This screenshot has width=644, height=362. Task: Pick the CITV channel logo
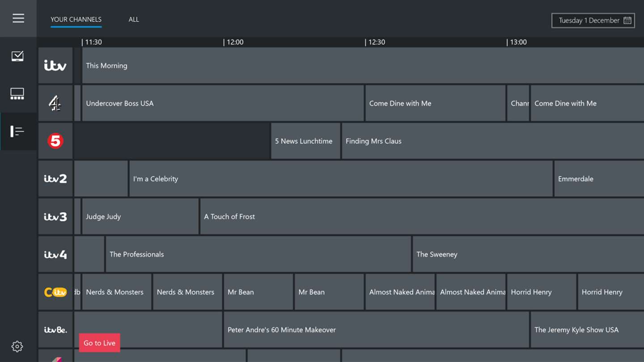click(x=55, y=292)
